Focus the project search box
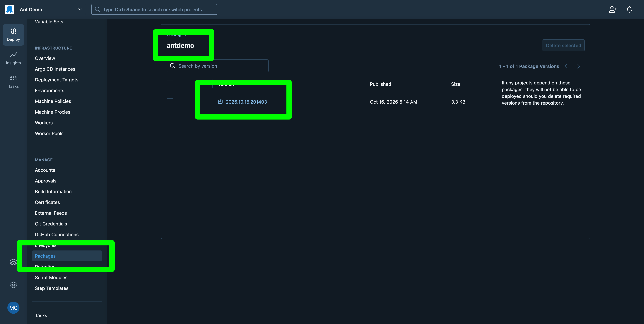Viewport: 644px width, 324px height. (154, 10)
